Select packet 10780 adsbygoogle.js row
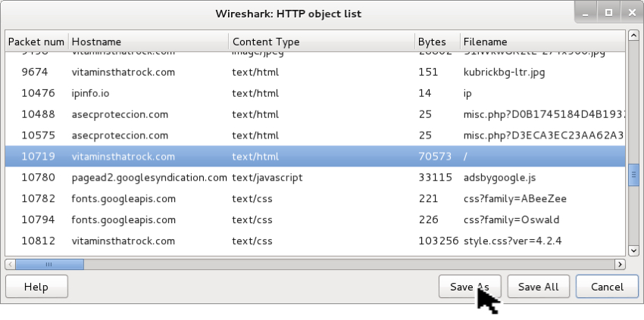Image resolution: width=644 pixels, height=320 pixels. 315,178
